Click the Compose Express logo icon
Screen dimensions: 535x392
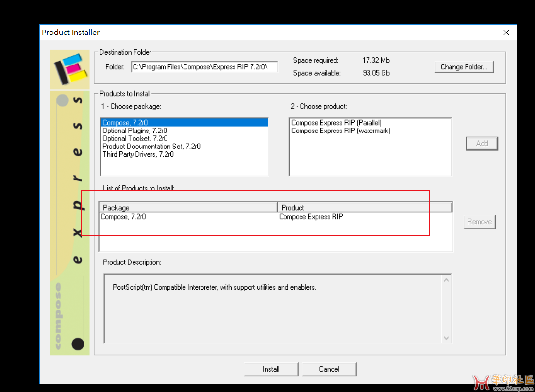[x=70, y=68]
